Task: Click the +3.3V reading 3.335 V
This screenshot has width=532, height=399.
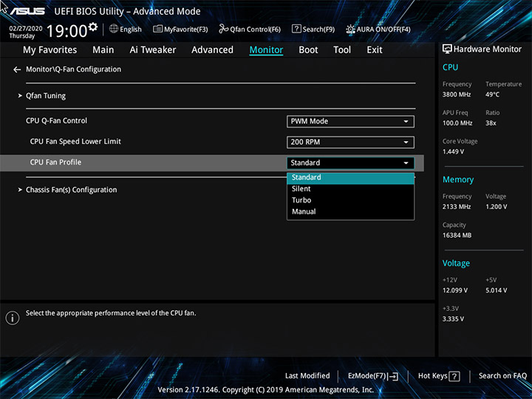Action: (x=453, y=319)
